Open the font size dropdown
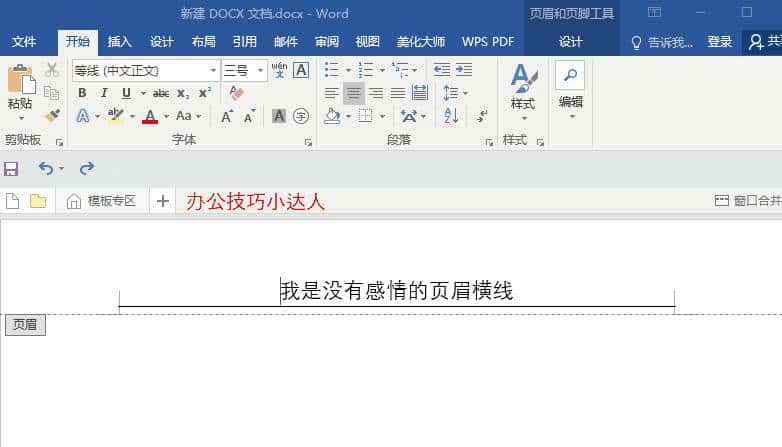This screenshot has width=782, height=447. click(260, 70)
